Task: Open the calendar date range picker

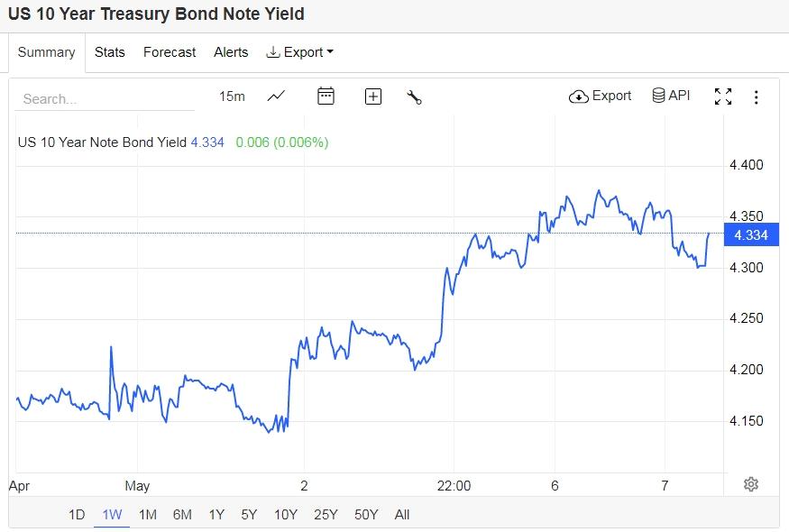Action: pos(326,96)
